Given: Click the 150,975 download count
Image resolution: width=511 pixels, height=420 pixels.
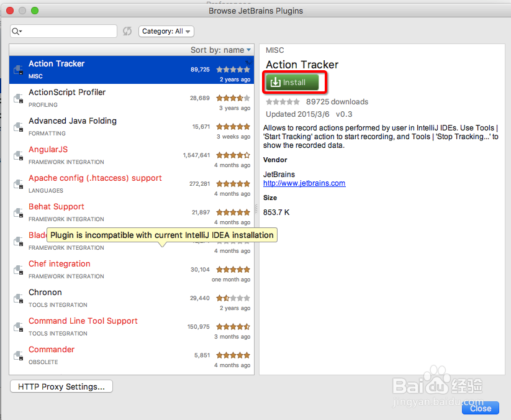Looking at the screenshot, I should tap(198, 327).
